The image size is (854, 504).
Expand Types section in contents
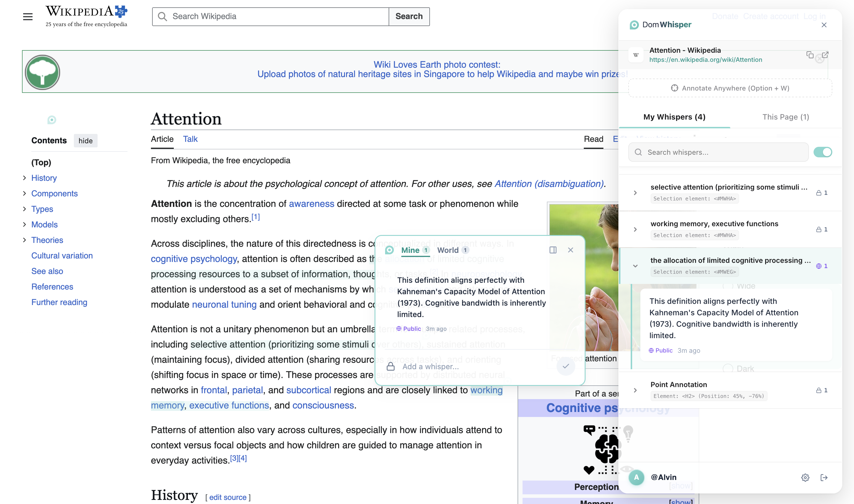tap(24, 209)
